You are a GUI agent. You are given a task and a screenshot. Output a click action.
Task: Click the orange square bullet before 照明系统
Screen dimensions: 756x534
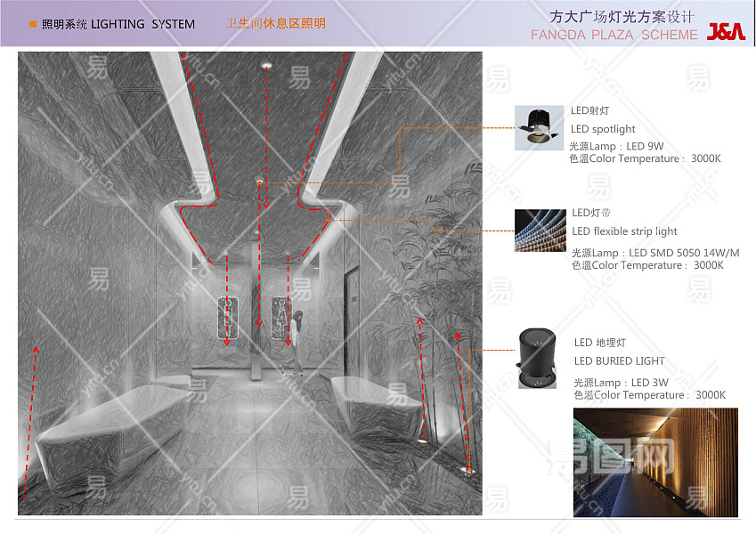(x=33, y=24)
